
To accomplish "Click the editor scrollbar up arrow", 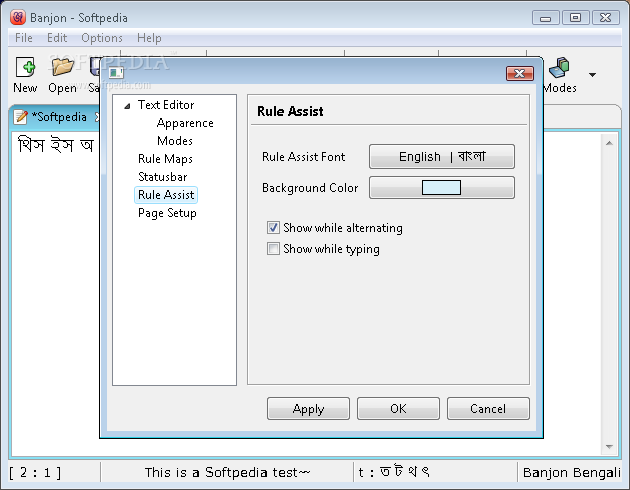I will point(609,143).
